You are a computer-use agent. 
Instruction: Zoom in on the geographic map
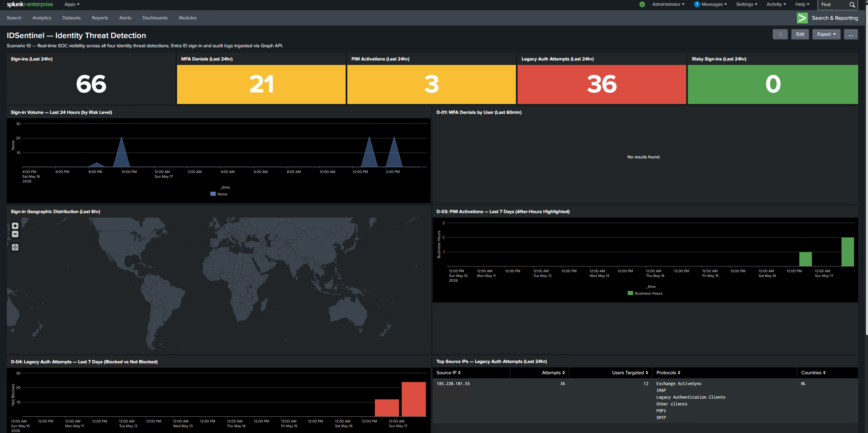click(15, 226)
